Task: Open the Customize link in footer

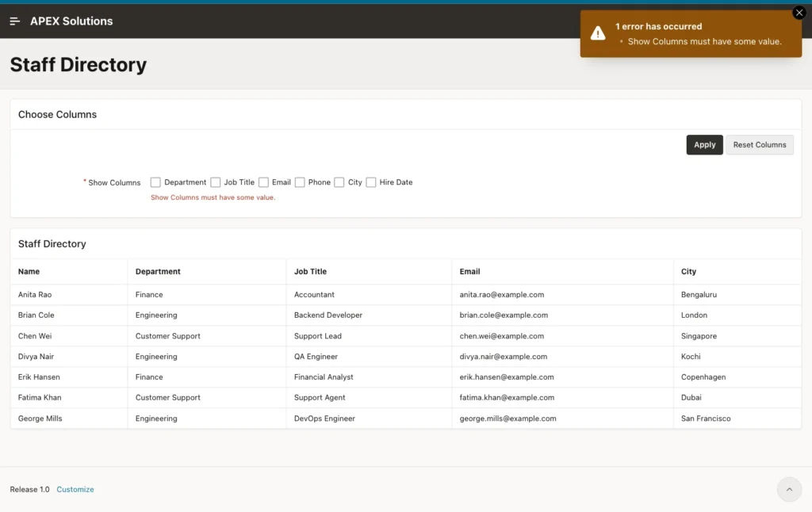Action: coord(75,489)
